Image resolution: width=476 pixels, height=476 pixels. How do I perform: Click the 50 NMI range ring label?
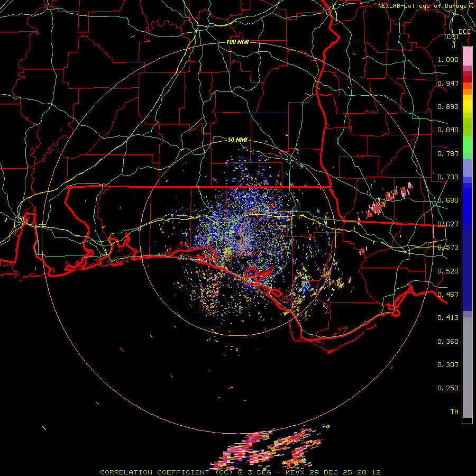pos(237,140)
